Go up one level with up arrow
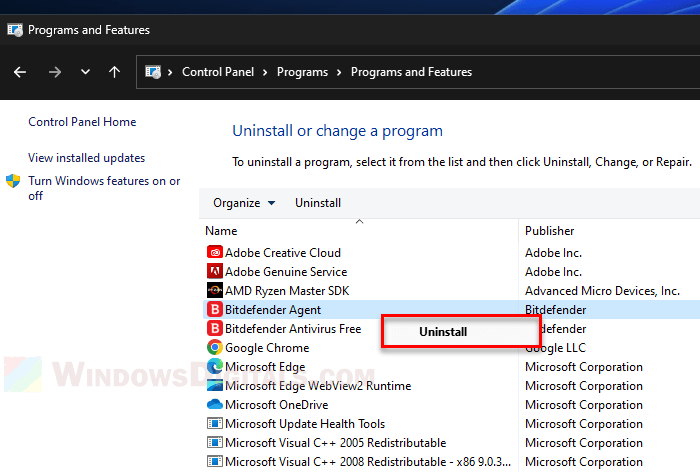The width and height of the screenshot is (700, 472). (x=114, y=72)
